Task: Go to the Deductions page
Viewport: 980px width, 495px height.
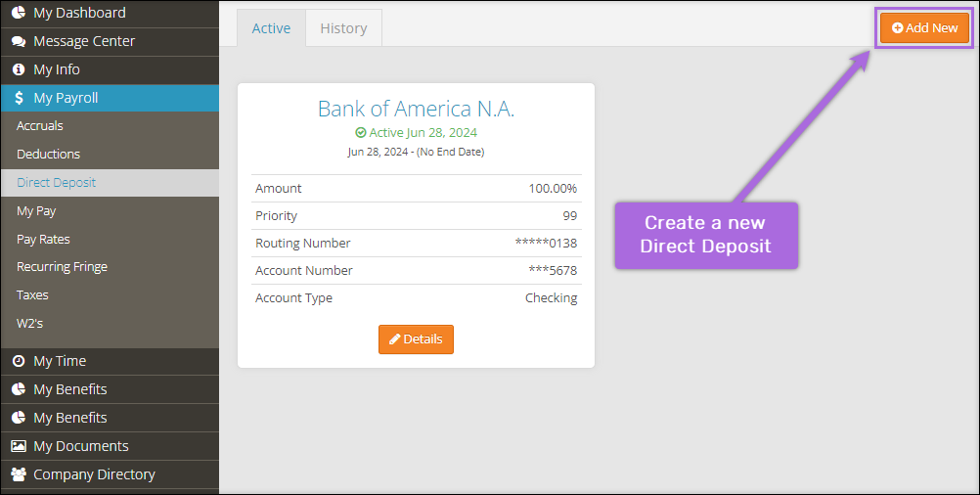Action: pyautogui.click(x=49, y=155)
